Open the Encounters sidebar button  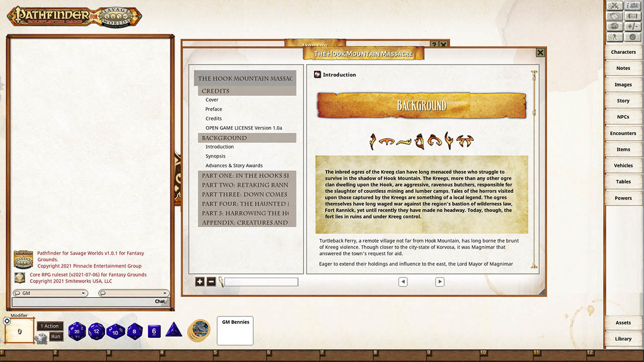coord(623,133)
